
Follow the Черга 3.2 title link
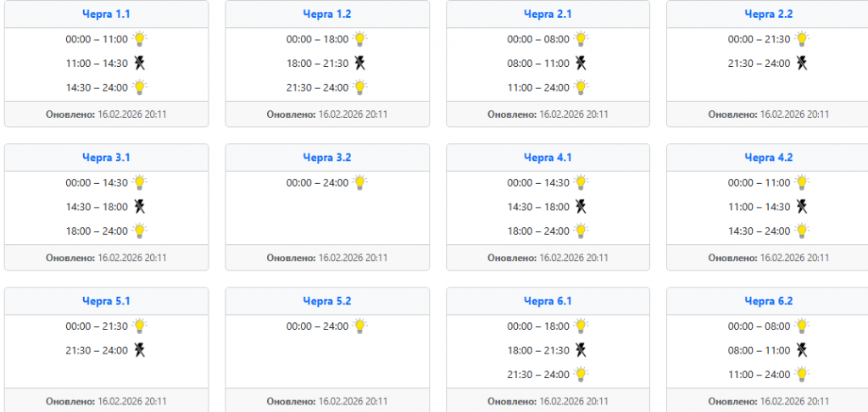(327, 158)
